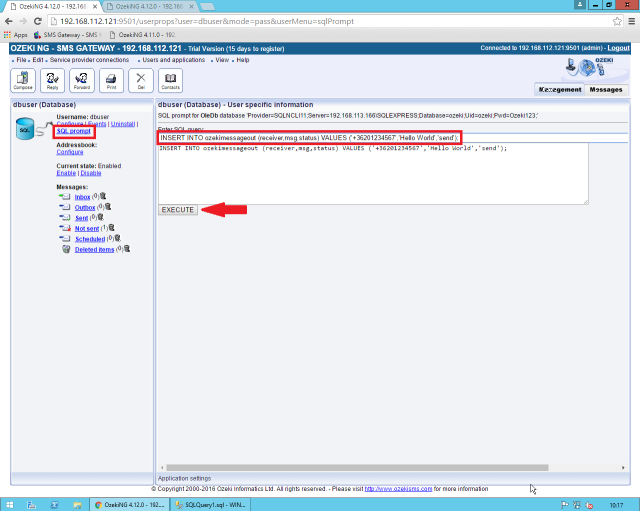Select the Inbox envelope icon
Image resolution: width=640 pixels, height=511 pixels.
[64, 197]
